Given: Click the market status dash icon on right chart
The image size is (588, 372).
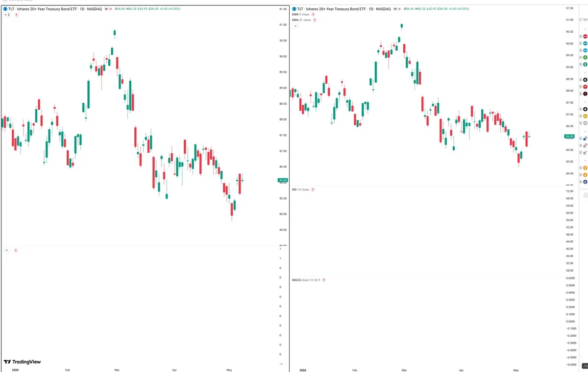Looking at the screenshot, I should click(x=395, y=9).
